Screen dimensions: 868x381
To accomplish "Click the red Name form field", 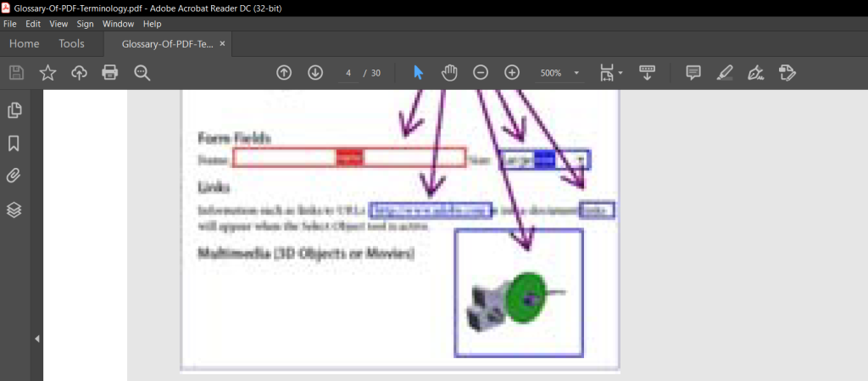I will (x=348, y=158).
